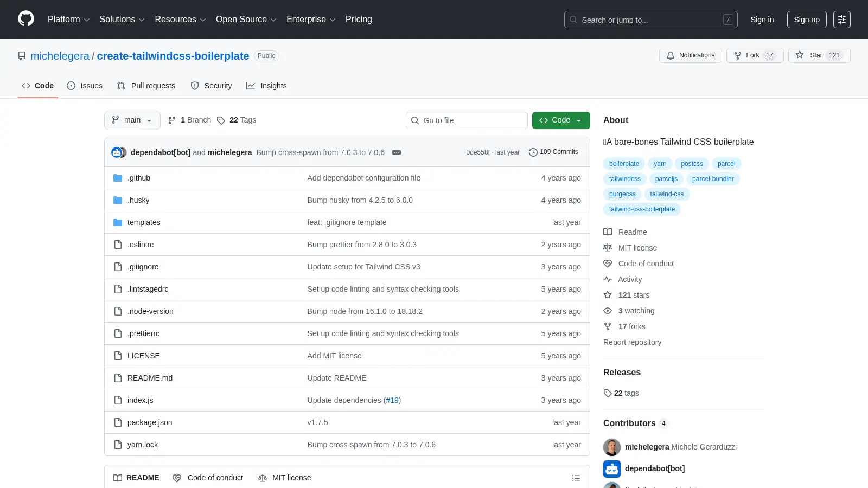View the 3 watching list
The width and height of the screenshot is (868, 488).
coord(629,311)
